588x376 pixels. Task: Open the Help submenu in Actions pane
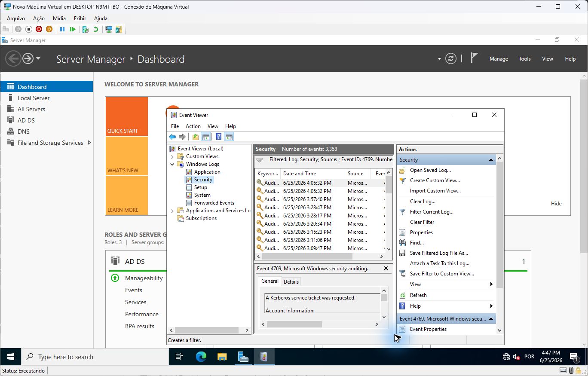[491, 306]
